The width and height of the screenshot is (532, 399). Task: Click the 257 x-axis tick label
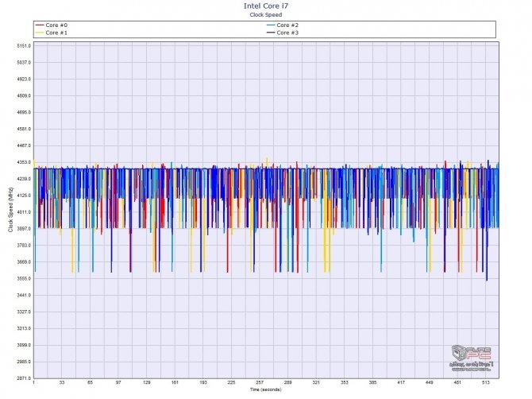click(x=260, y=382)
